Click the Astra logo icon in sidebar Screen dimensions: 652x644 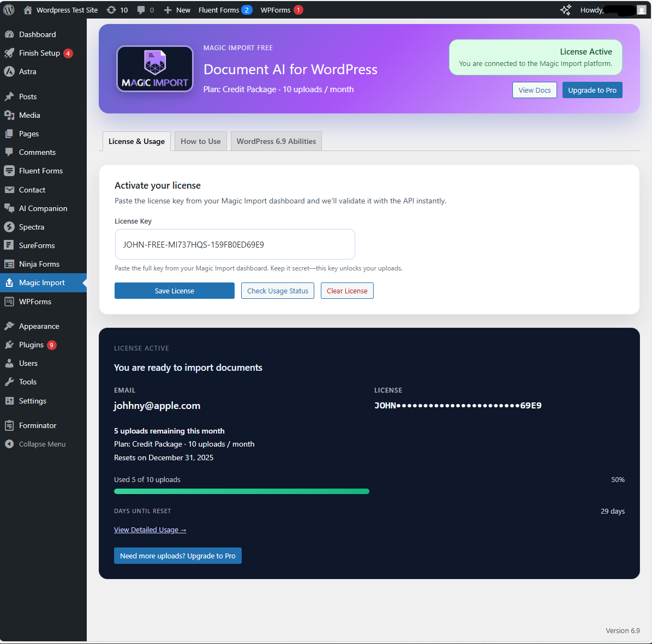(x=9, y=71)
